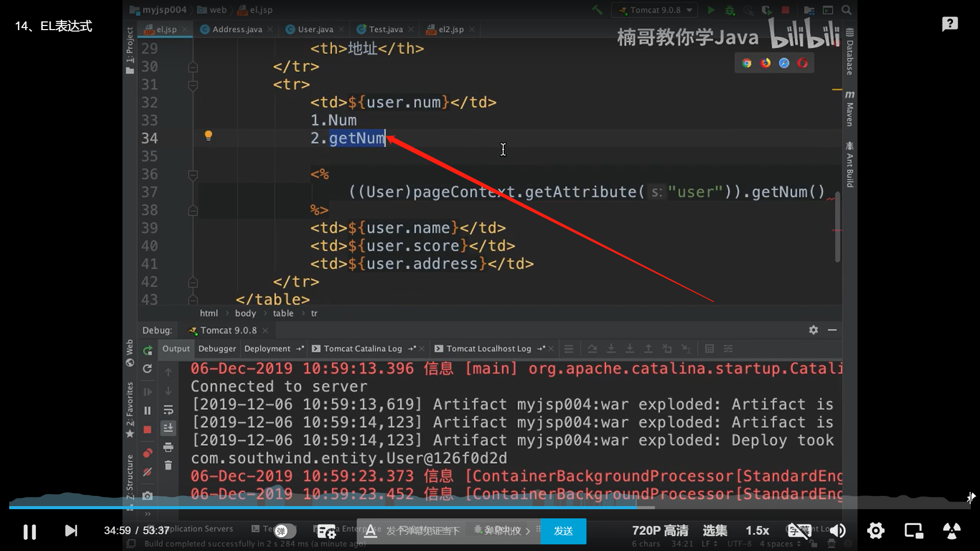Open the 720P 高清 quality menu
Image resolution: width=980 pixels, height=551 pixels.
coord(659,531)
